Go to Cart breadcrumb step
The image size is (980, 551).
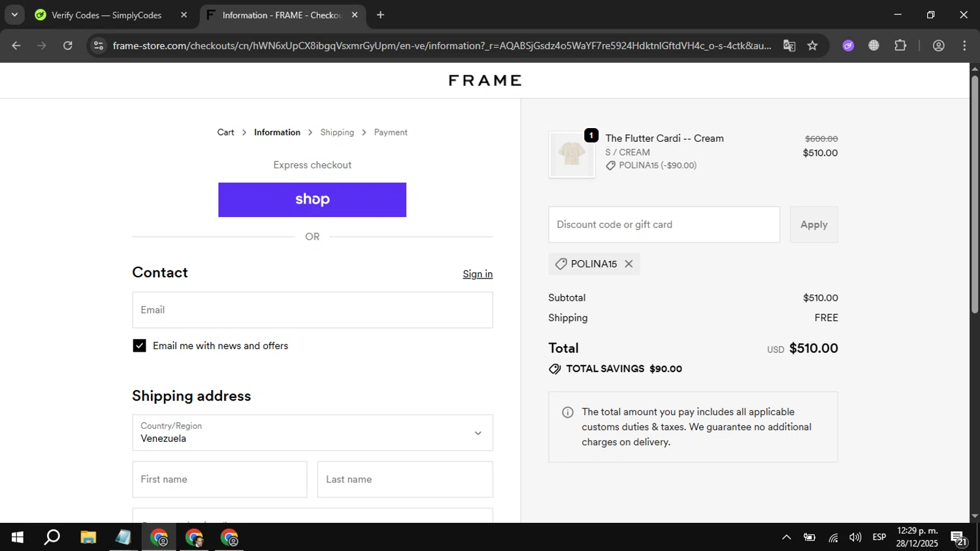(225, 132)
